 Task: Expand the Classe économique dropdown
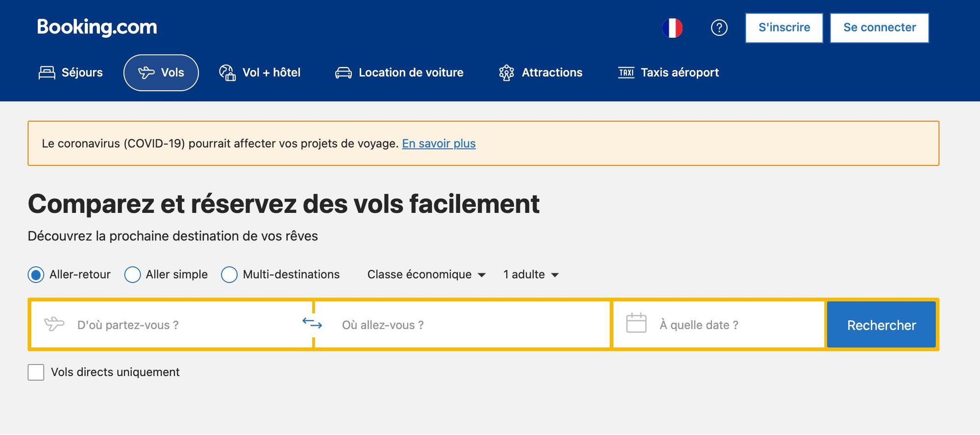point(426,275)
